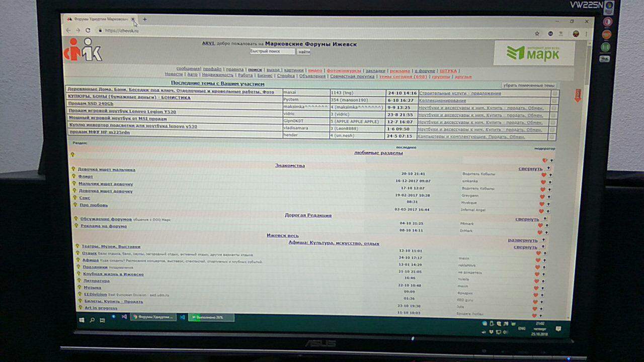Collapse the Знакомства section via свернуть
644x362 pixels.
[x=530, y=169]
